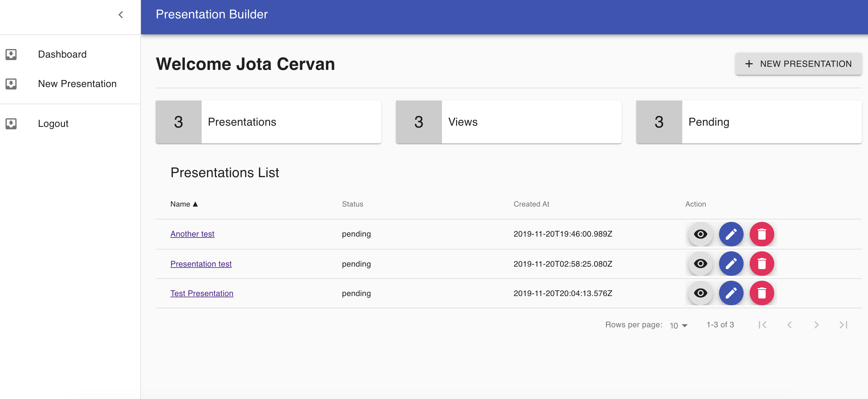Toggle the preview eye for "Another test"
Viewport: 868px width, 399px height.
click(x=700, y=234)
